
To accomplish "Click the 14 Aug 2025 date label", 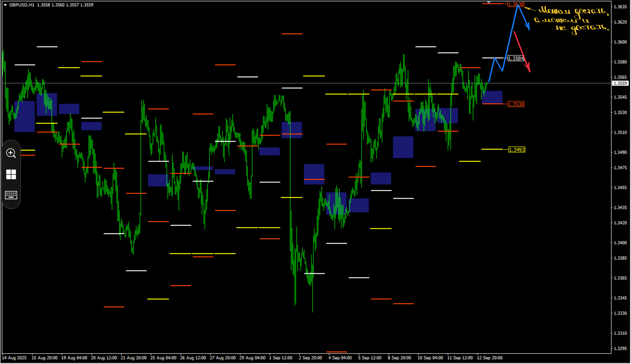I will click(x=14, y=358).
